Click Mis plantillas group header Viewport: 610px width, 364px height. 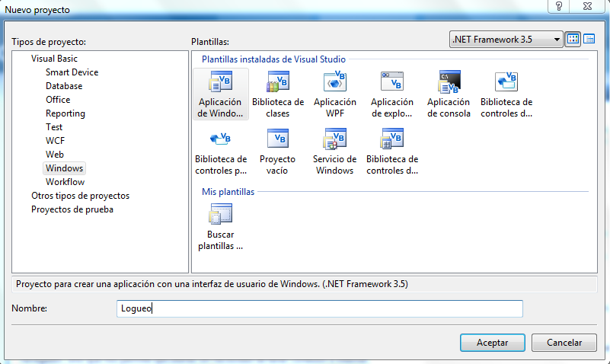pos(228,192)
